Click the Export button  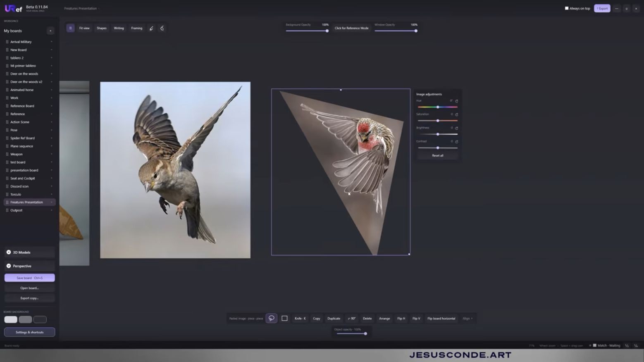click(x=602, y=8)
